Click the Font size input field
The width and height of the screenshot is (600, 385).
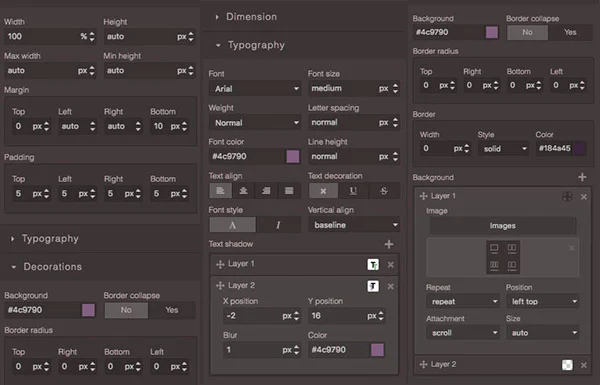(x=354, y=88)
